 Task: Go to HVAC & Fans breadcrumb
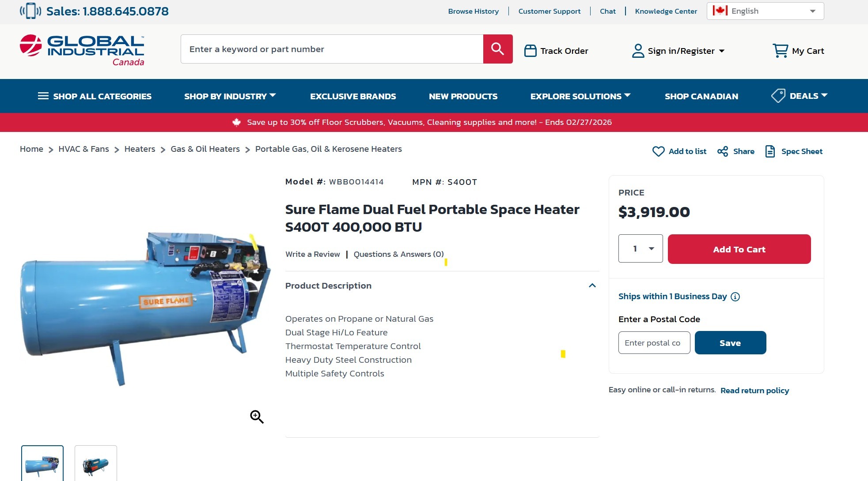click(83, 149)
